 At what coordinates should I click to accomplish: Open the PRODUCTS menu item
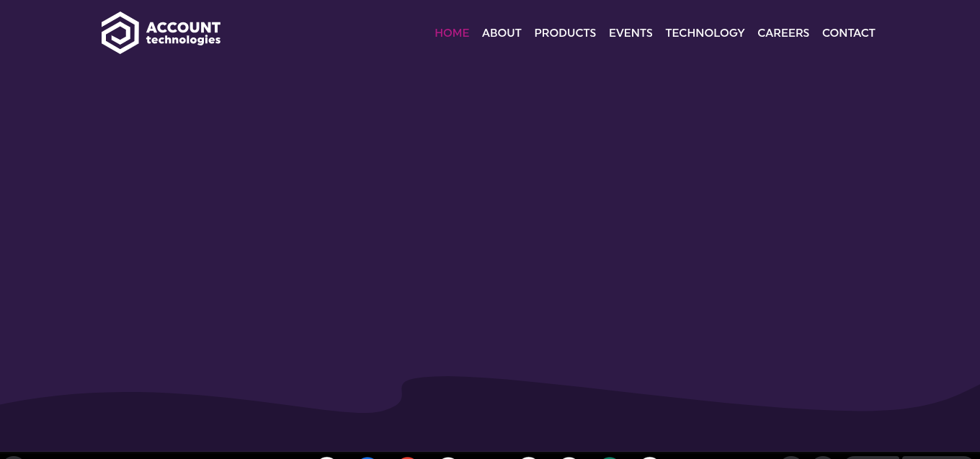[565, 33]
